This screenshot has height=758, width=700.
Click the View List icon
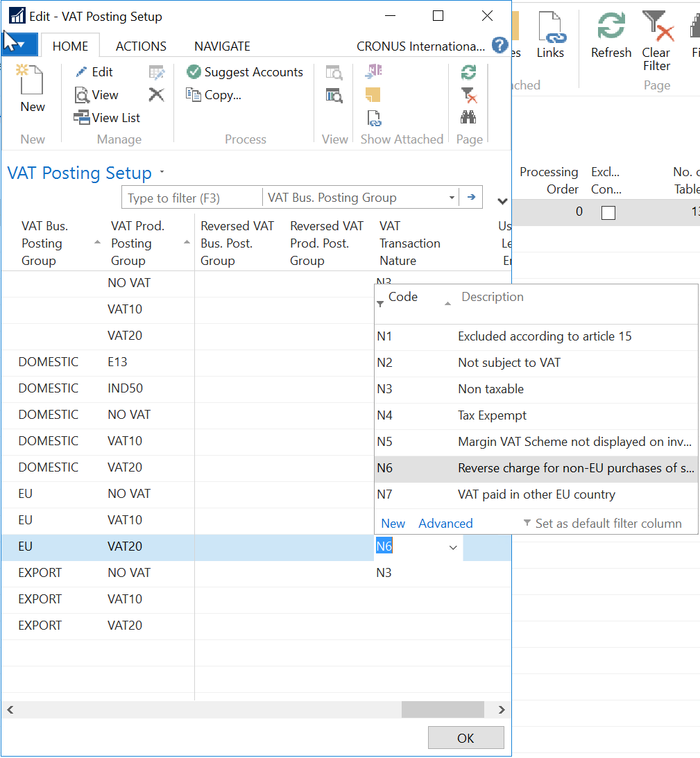pyautogui.click(x=82, y=117)
